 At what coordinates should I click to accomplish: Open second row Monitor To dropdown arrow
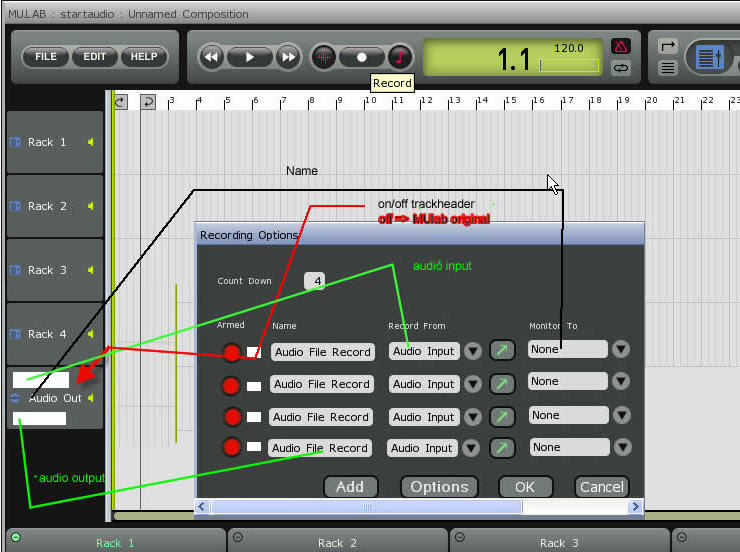tap(621, 381)
